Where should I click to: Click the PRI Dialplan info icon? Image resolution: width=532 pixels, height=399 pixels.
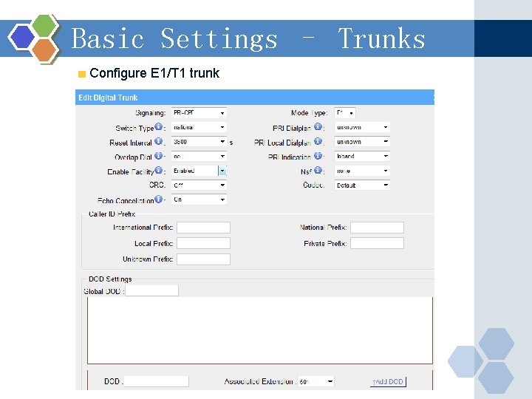point(318,126)
